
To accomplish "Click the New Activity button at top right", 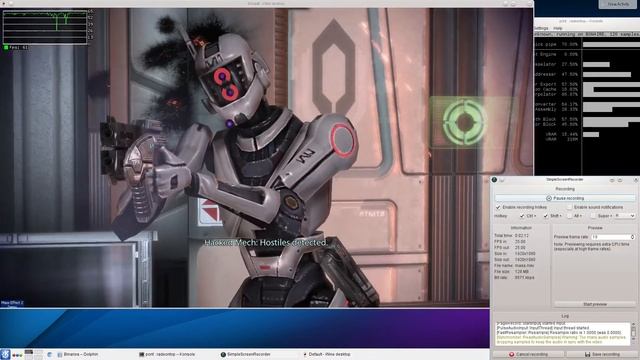I will [618, 4].
